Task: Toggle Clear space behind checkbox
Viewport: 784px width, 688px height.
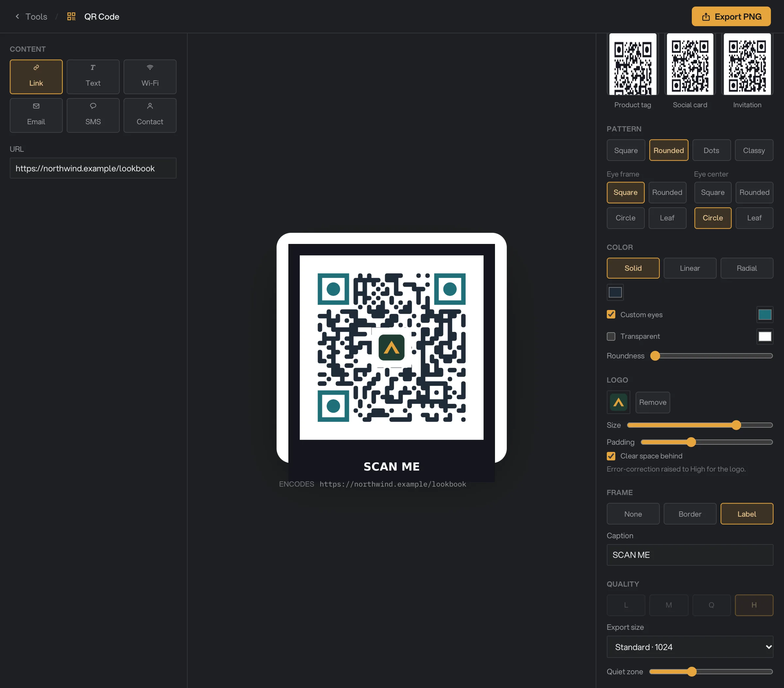Action: tap(611, 456)
